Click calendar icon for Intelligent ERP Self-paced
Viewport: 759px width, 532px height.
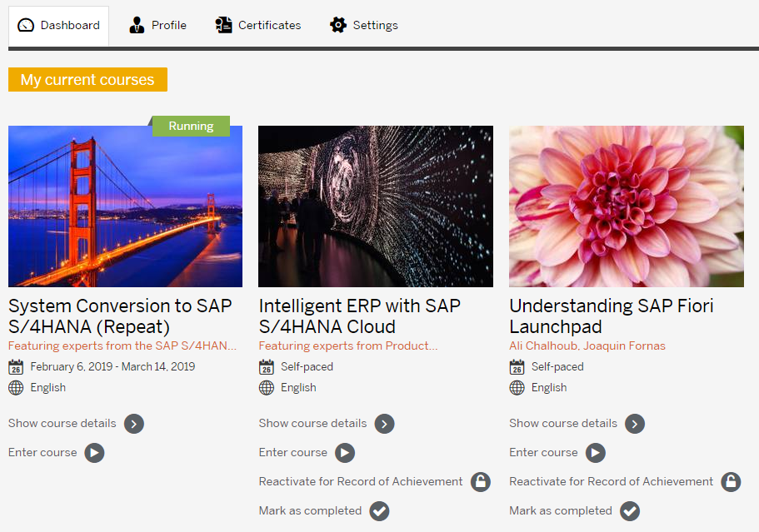(267, 367)
